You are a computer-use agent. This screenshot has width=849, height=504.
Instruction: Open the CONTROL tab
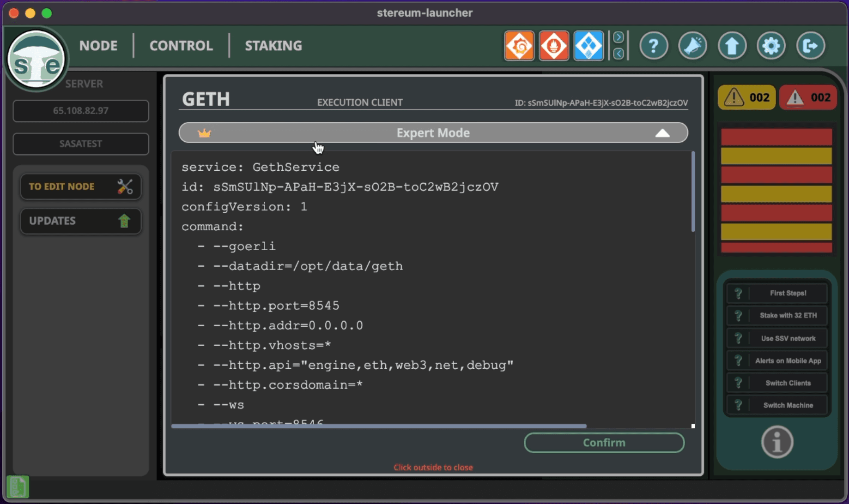click(x=181, y=46)
